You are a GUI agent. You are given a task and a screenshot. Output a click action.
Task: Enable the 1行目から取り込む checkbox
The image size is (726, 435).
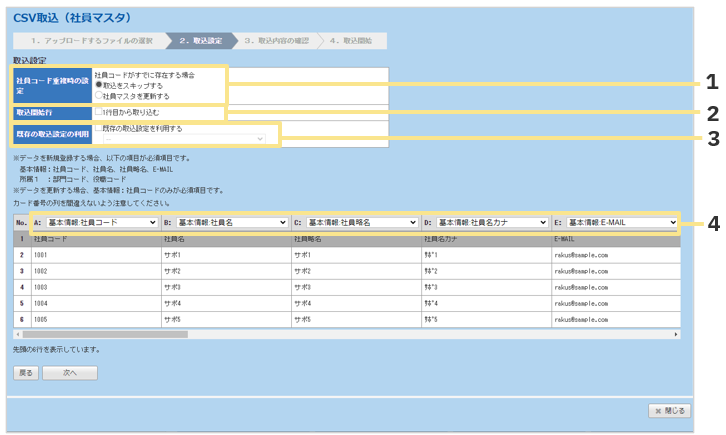pyautogui.click(x=98, y=113)
